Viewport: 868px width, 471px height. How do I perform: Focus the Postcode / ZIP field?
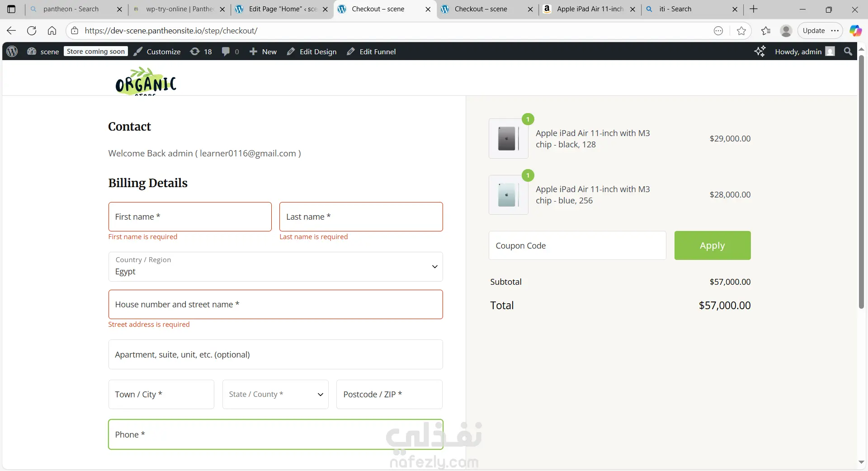coord(389,394)
